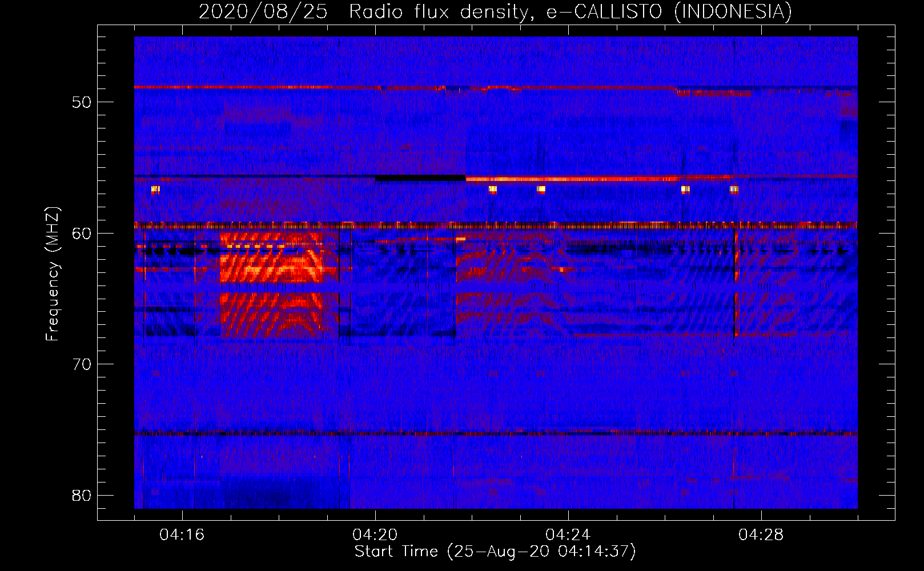924x571 pixels.
Task: Click the bright red burst near 04:17 at 62 MHz
Action: (x=272, y=258)
